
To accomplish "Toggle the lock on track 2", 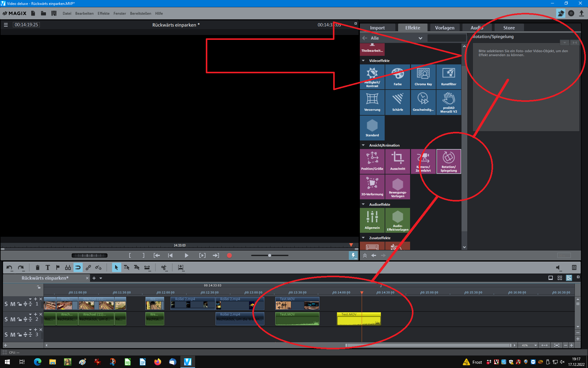I will click(19, 320).
